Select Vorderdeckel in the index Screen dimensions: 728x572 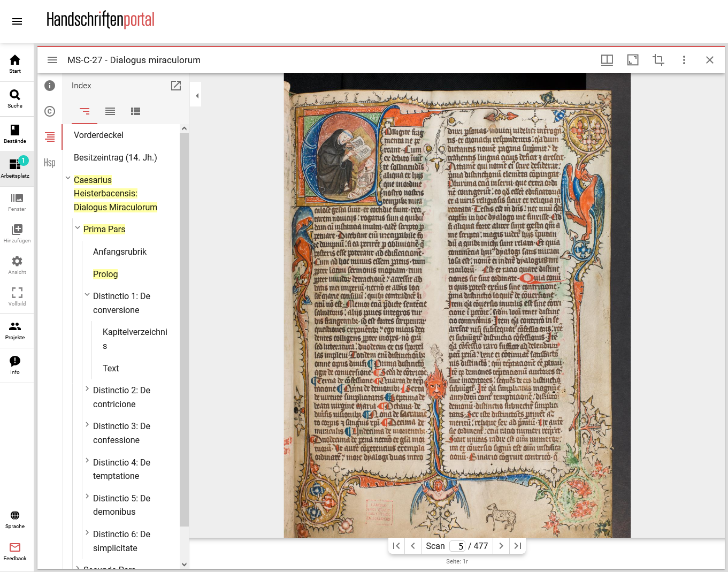point(98,135)
